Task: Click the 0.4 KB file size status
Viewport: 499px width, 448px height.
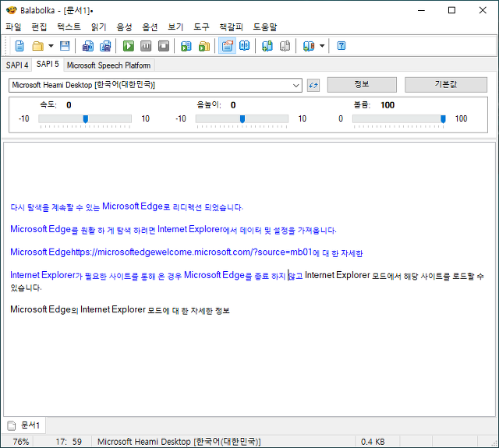Action: [373, 442]
